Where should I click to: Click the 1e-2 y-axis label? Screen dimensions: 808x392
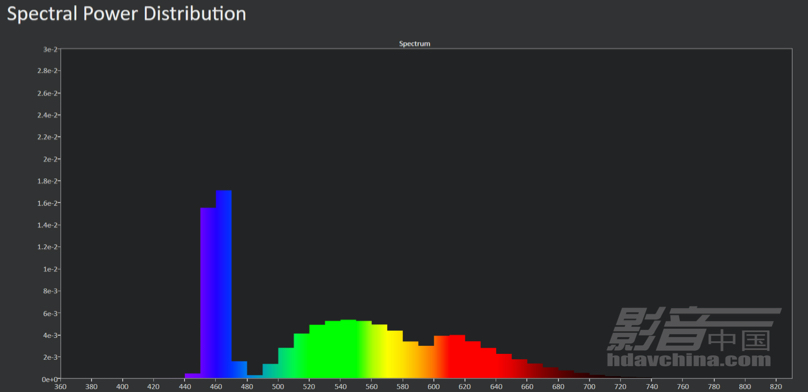50,269
